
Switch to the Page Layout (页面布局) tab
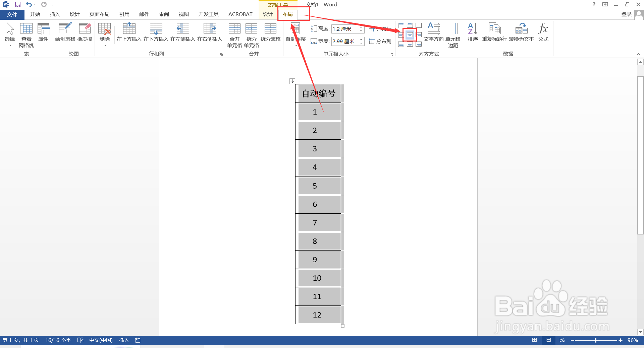tap(100, 14)
